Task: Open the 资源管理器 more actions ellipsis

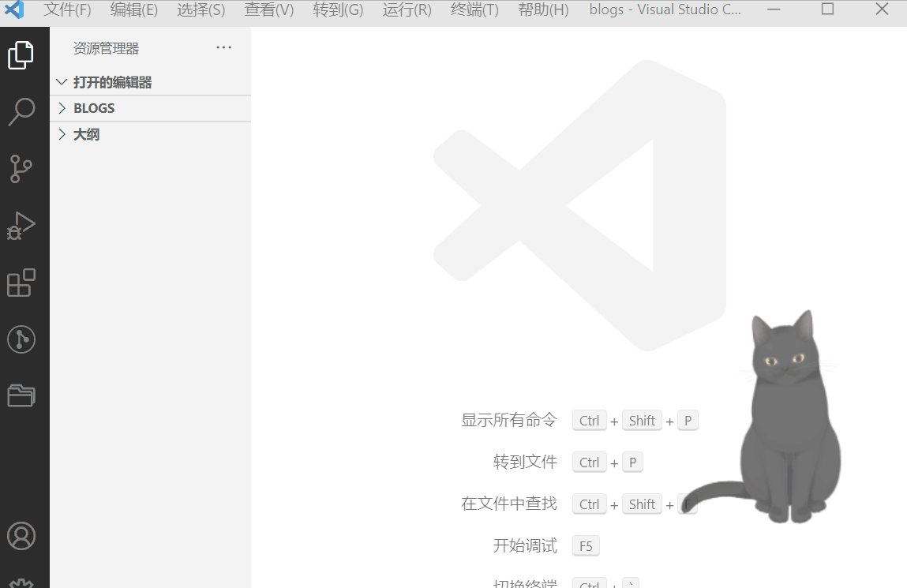Action: [224, 48]
